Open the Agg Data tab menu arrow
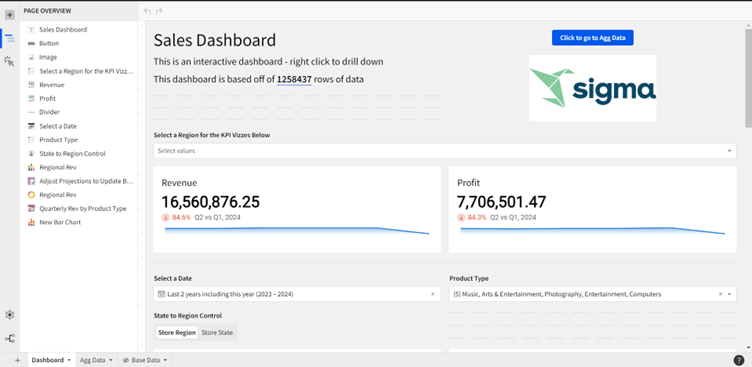The height and width of the screenshot is (367, 752). point(111,360)
